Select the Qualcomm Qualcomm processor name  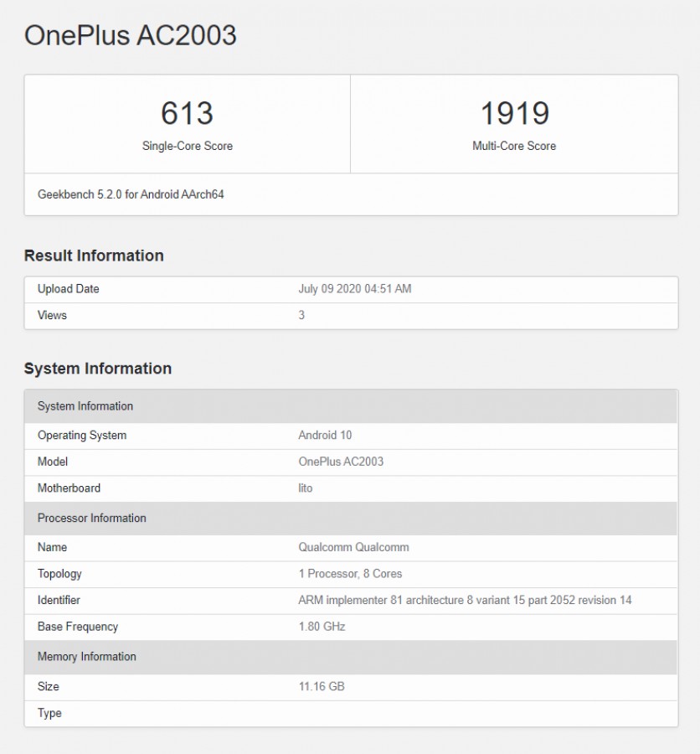[x=353, y=547]
